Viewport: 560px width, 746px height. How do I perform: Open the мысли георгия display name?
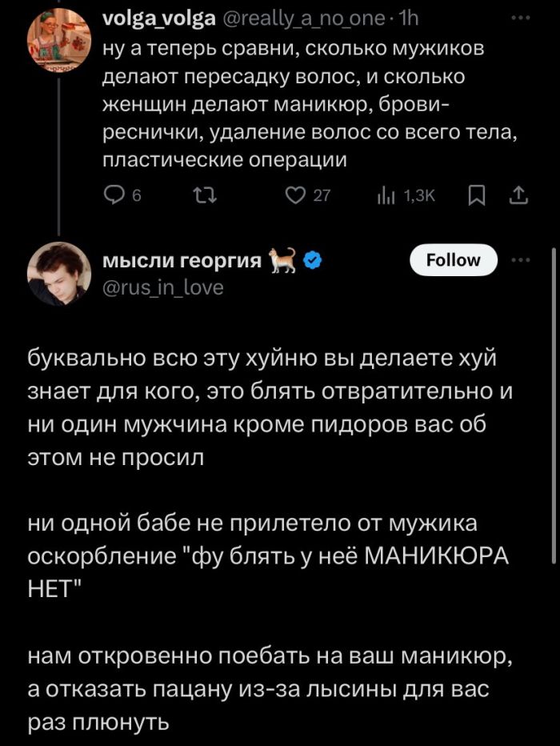click(x=183, y=261)
